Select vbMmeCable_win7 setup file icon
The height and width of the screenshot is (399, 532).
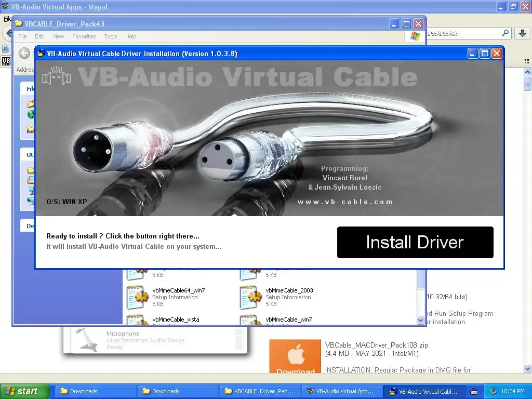click(250, 320)
